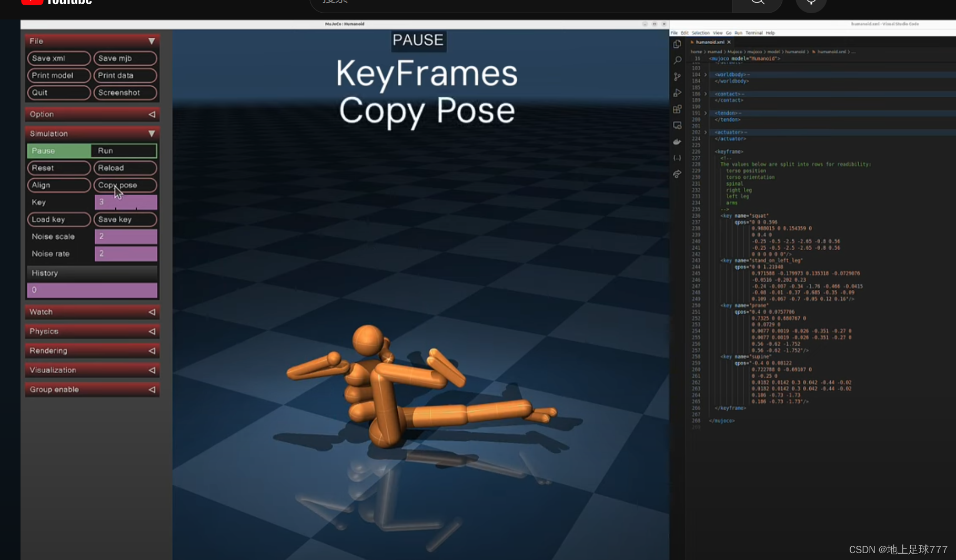Screen dimensions: 956x560
Task: Open the VS Code Selection menu
Action: [x=700, y=33]
